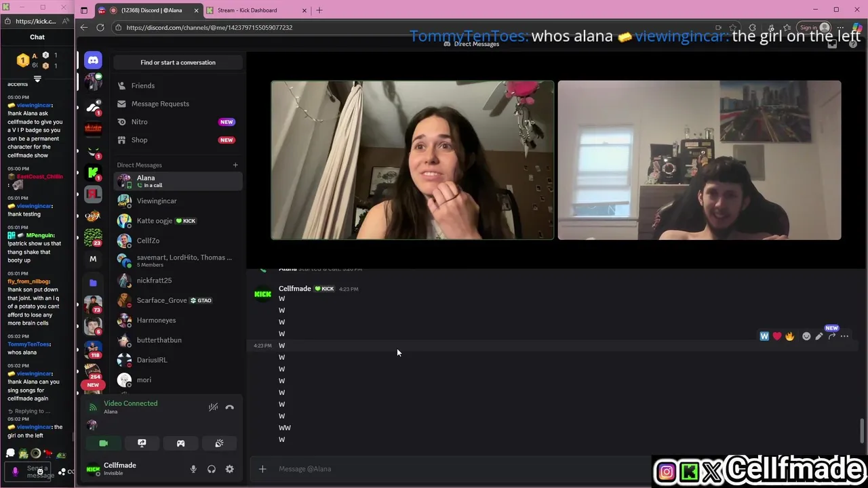Image resolution: width=868 pixels, height=488 pixels.
Task: Open the Viewingincar conversation
Action: click(178, 201)
